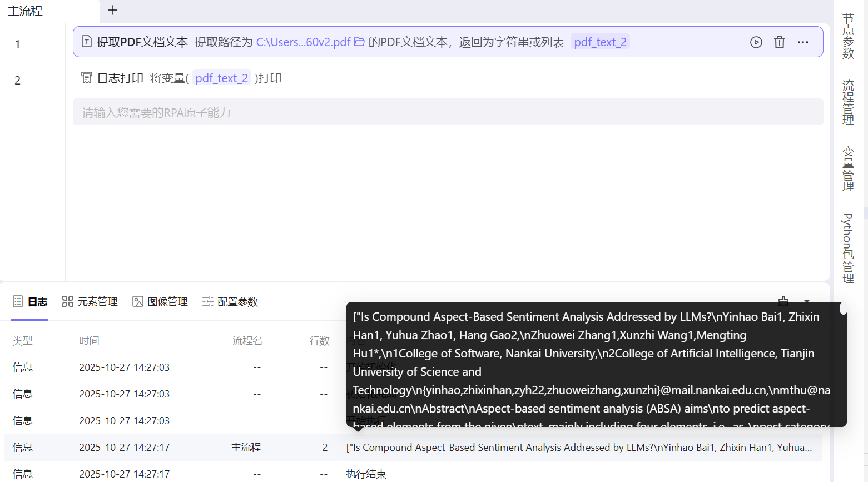Add a new flow tab with plus
Viewport: 868px width, 482px height.
[x=113, y=11]
